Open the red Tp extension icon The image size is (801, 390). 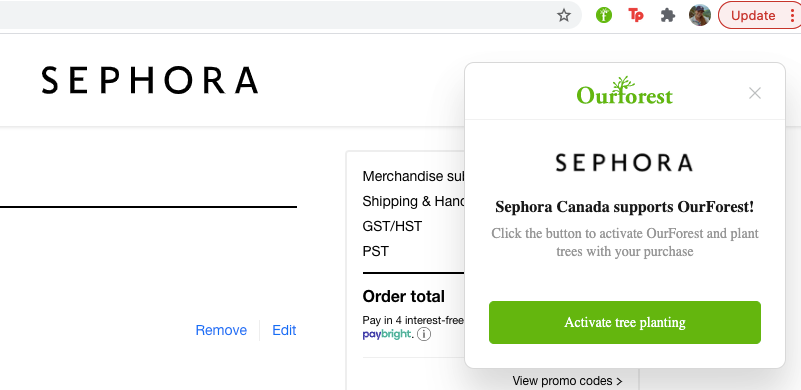(635, 15)
